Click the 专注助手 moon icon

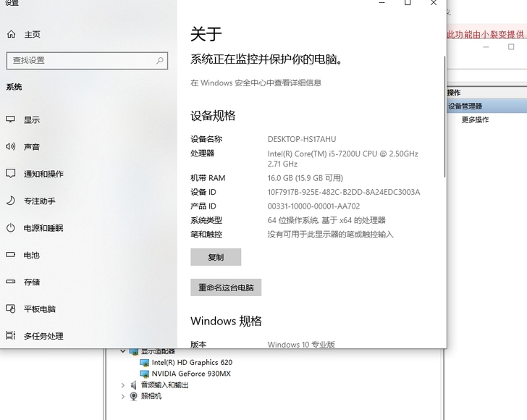[10, 201]
